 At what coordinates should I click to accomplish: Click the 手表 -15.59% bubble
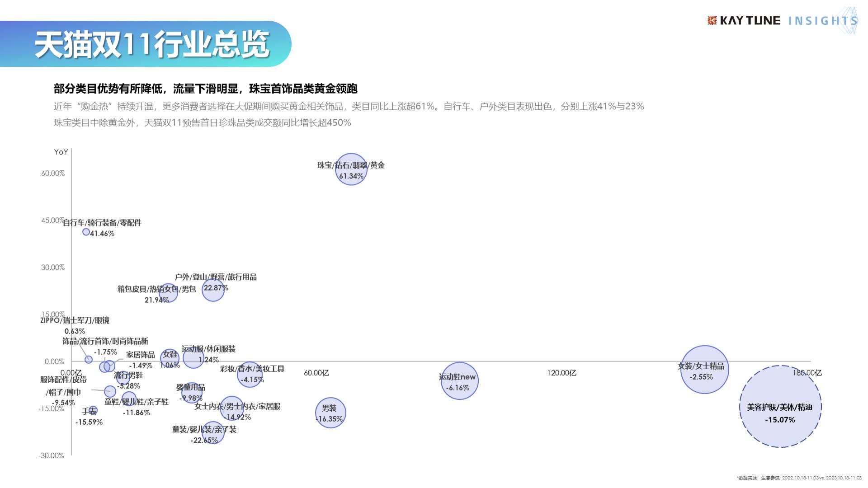[93, 410]
